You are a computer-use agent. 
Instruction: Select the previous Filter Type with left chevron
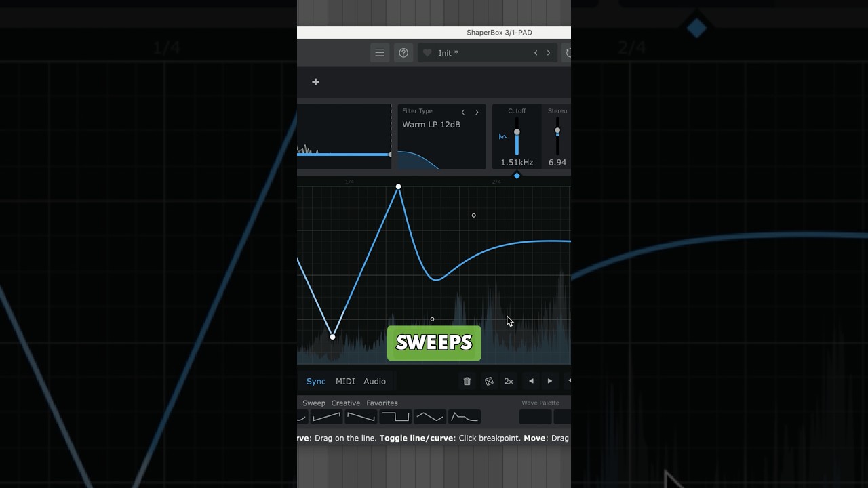pyautogui.click(x=463, y=113)
